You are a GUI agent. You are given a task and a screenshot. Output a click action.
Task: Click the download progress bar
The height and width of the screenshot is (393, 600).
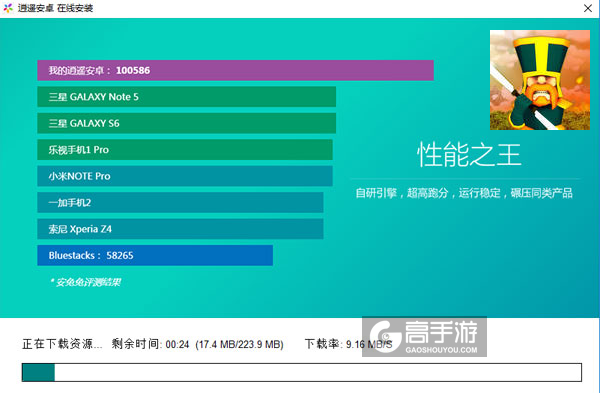coord(302,372)
